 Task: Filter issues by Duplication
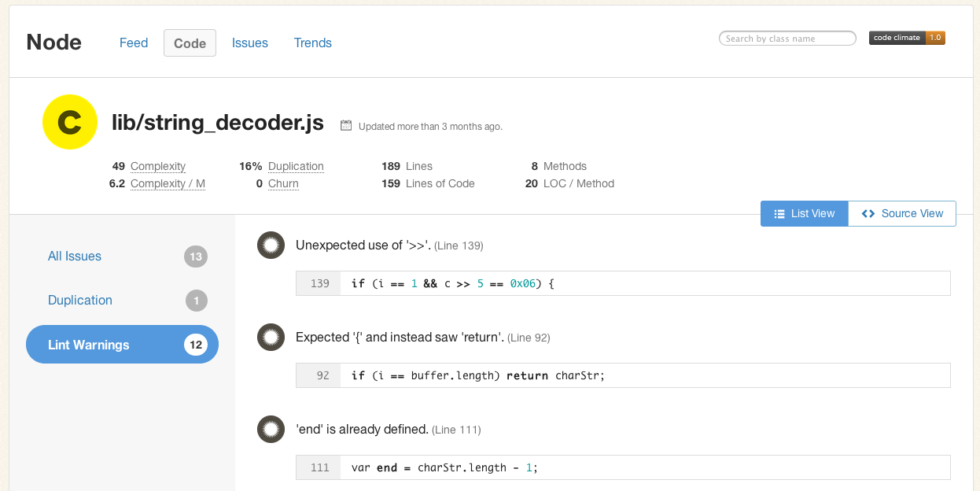pos(79,300)
